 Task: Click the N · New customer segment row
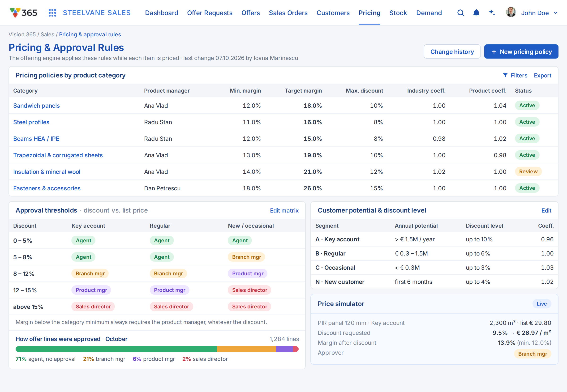click(x=434, y=282)
